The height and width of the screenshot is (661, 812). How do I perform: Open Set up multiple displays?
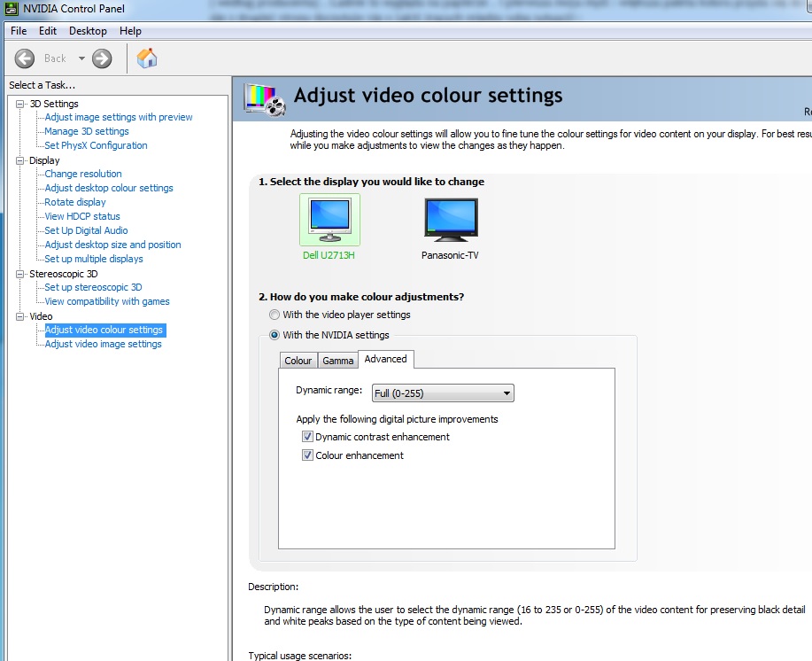click(94, 259)
